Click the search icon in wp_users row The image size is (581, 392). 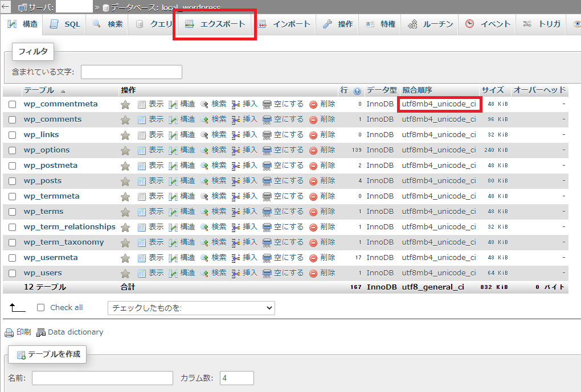pos(204,273)
